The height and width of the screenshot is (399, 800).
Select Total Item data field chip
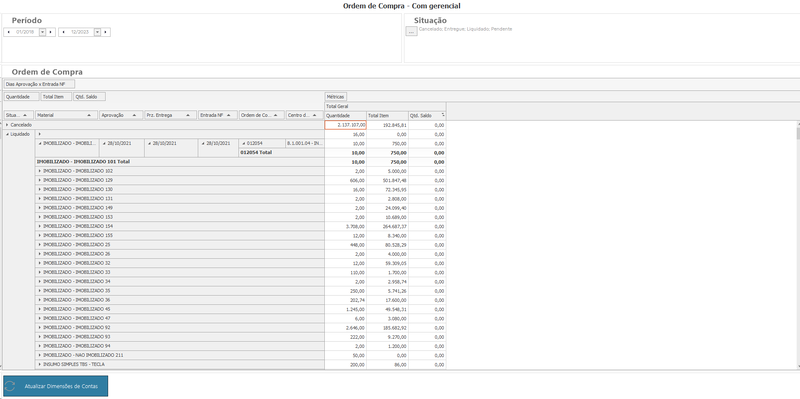56,96
